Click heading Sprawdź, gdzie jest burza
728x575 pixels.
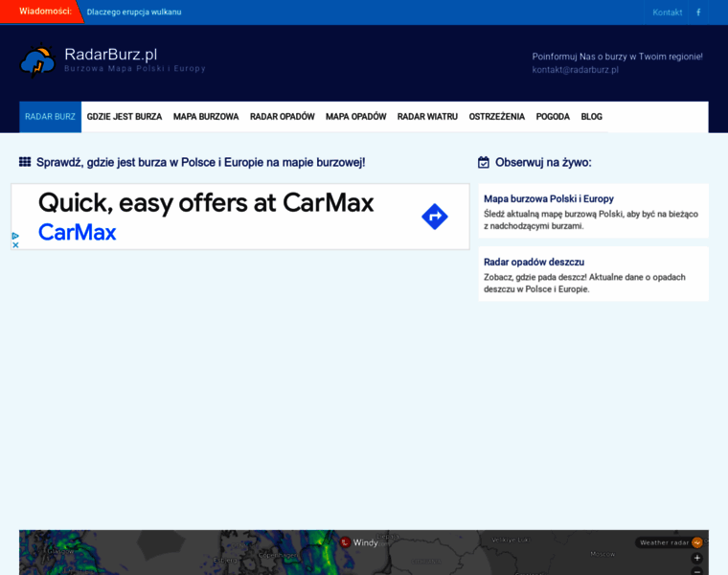pos(200,163)
